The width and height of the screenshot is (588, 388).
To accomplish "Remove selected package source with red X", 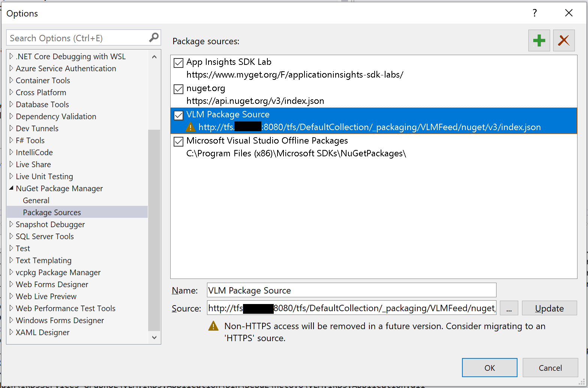I will [x=564, y=40].
